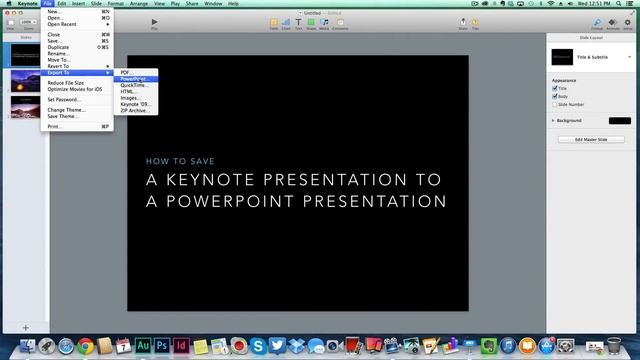Image resolution: width=640 pixels, height=360 pixels.
Task: Select Print… from the File menu
Action: click(77, 127)
